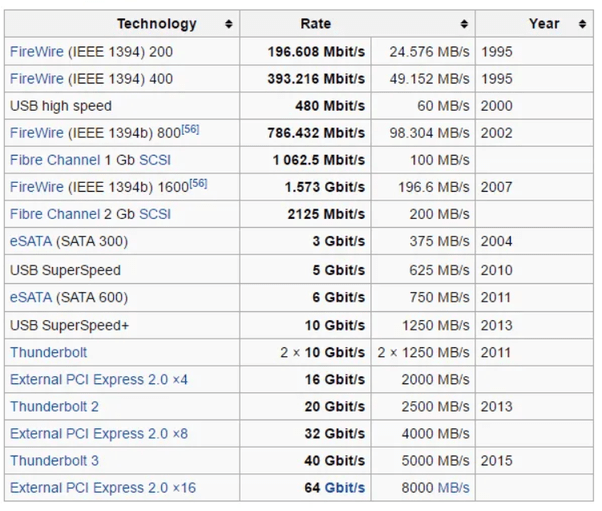602x511 pixels.
Task: Select the 2010 year cell
Action: 534,270
